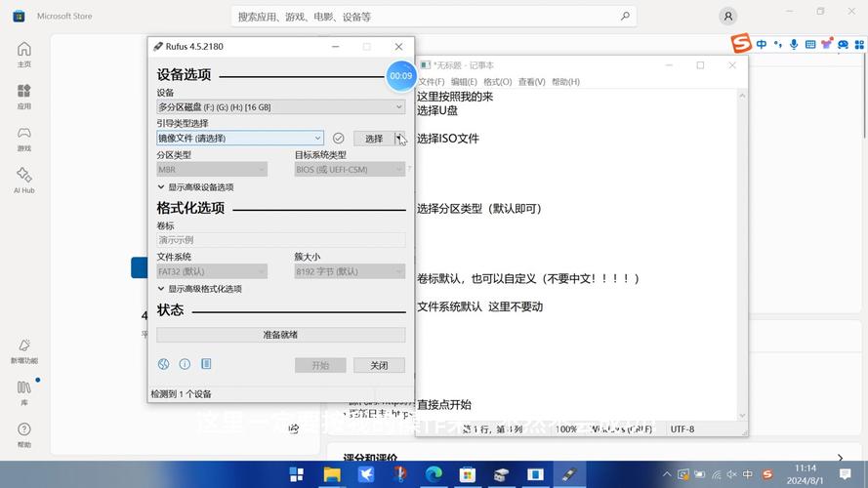
Task: Open Sogou toolbox grid icon
Action: coord(859,44)
